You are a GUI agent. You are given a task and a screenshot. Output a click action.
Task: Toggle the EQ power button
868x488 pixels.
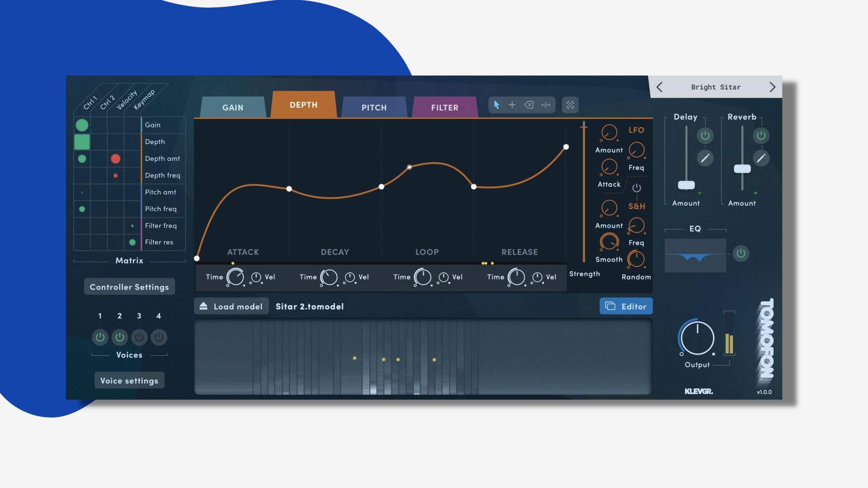(x=741, y=254)
